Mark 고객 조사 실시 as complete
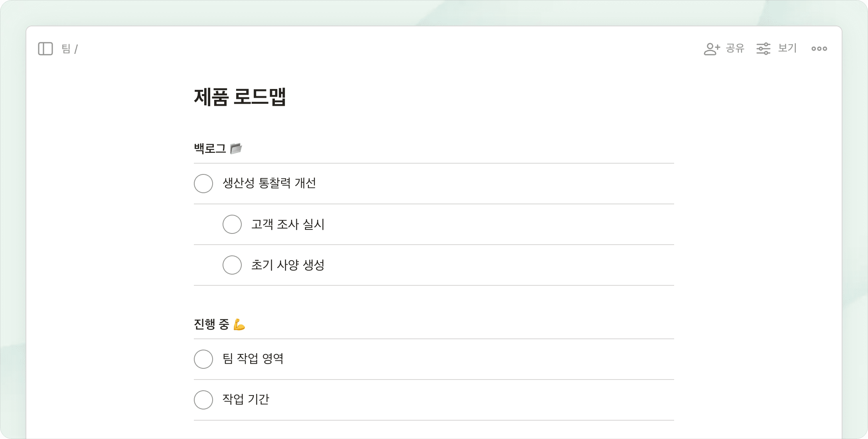Image resolution: width=868 pixels, height=439 pixels. tap(232, 224)
